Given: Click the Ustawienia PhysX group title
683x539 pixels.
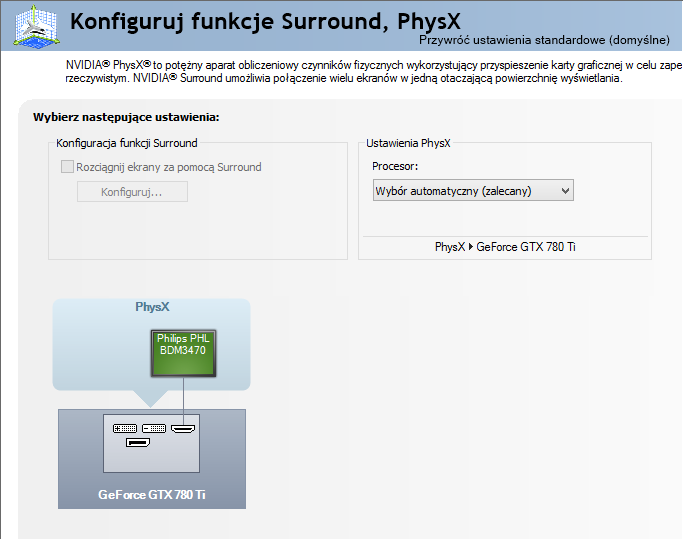Looking at the screenshot, I should click(x=408, y=143).
